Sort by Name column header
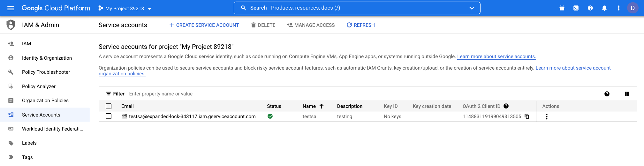644x166 pixels. click(x=309, y=106)
